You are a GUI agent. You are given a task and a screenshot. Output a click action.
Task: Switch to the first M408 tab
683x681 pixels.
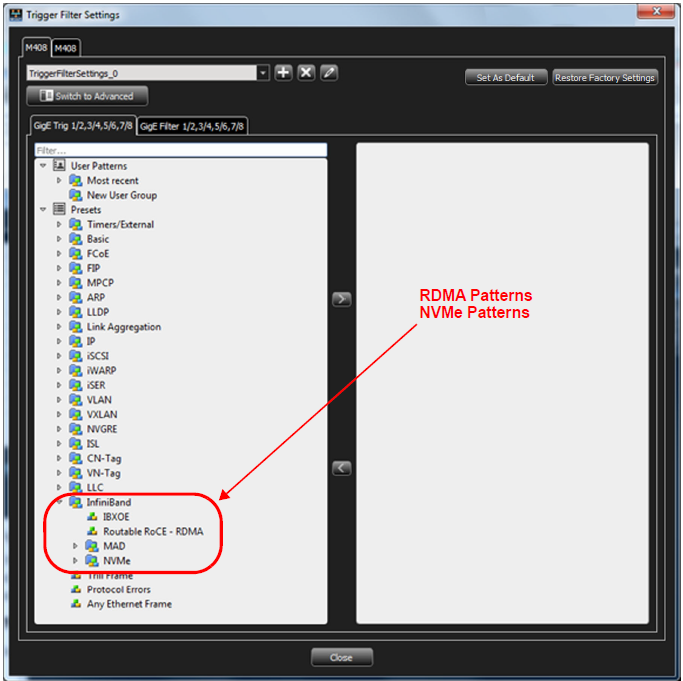click(36, 47)
